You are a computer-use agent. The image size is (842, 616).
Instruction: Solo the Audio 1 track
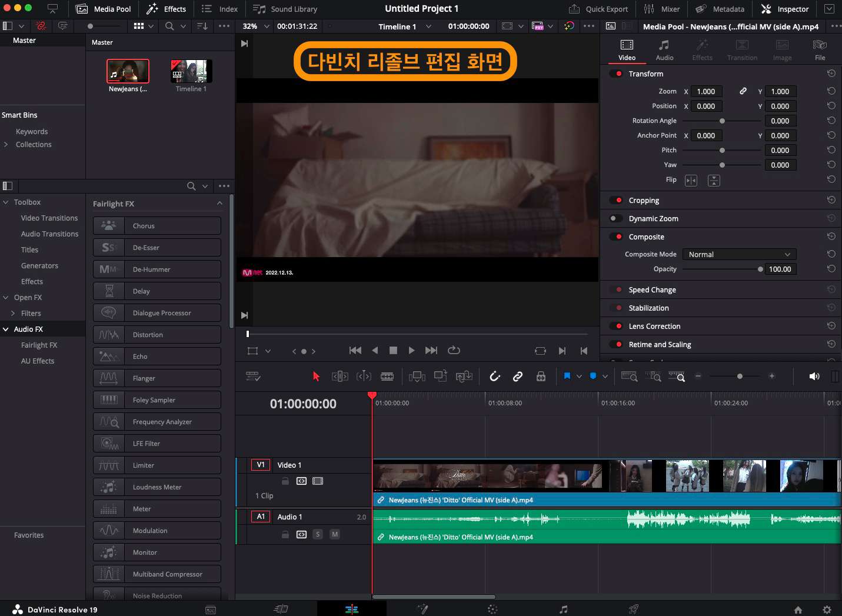318,534
